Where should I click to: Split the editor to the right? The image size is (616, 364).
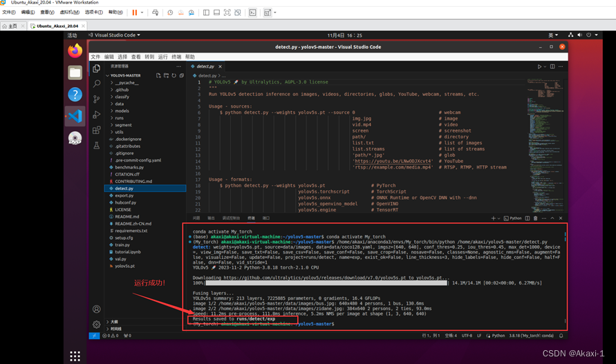click(552, 66)
